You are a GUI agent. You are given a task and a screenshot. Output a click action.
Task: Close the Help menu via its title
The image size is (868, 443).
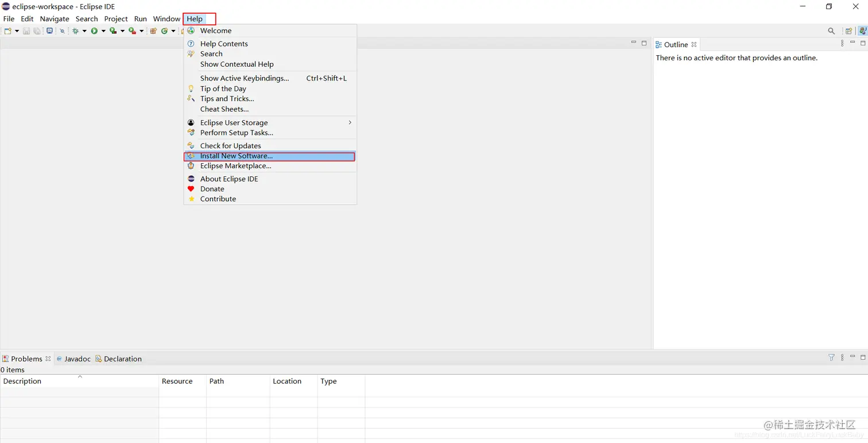tap(195, 19)
